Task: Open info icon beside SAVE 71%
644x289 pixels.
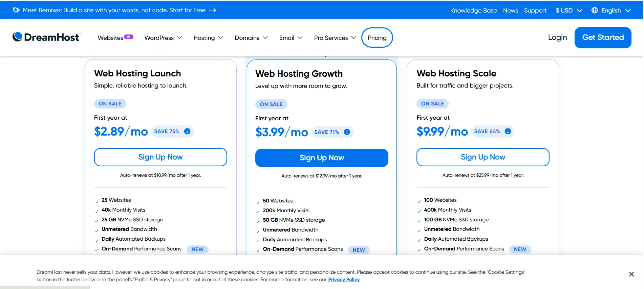Action: [347, 132]
